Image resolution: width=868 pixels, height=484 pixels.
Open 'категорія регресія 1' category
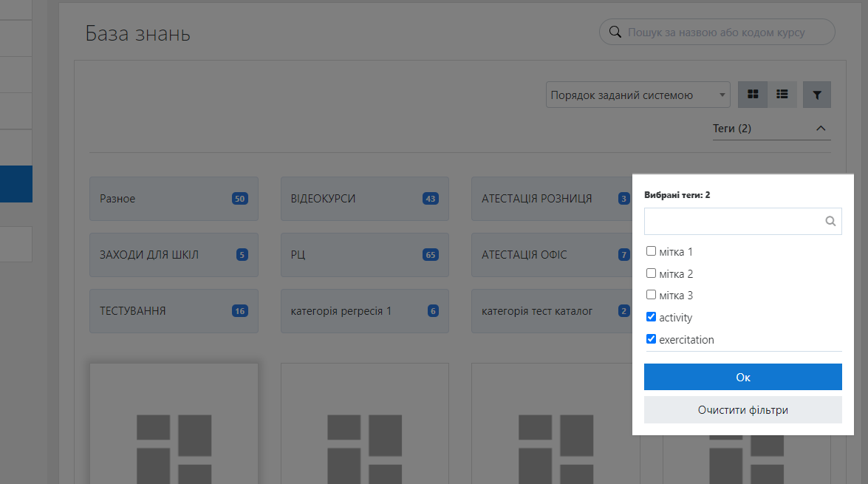tap(365, 310)
